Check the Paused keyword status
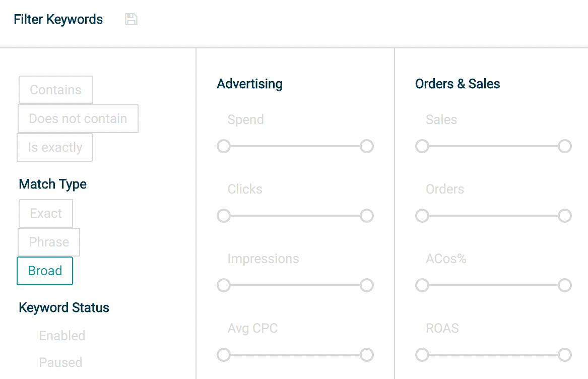588x379 pixels. (x=60, y=362)
